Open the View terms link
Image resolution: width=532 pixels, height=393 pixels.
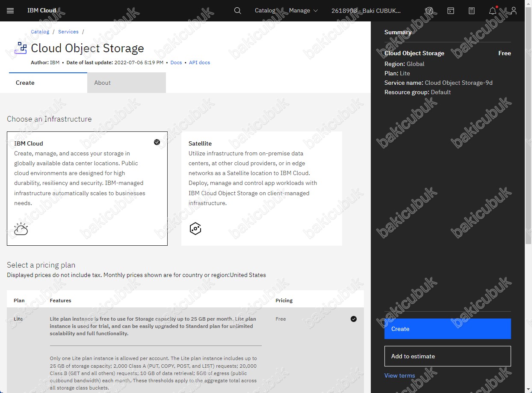pyautogui.click(x=399, y=375)
